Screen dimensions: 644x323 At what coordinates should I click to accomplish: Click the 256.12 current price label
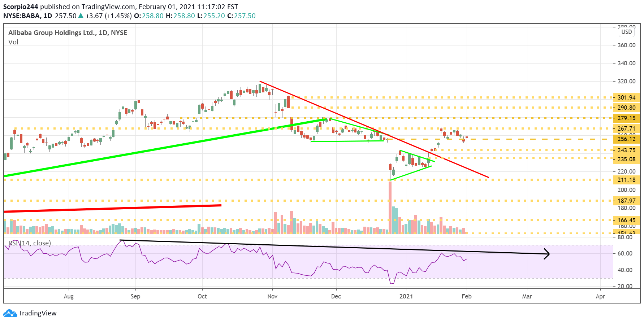(x=627, y=139)
